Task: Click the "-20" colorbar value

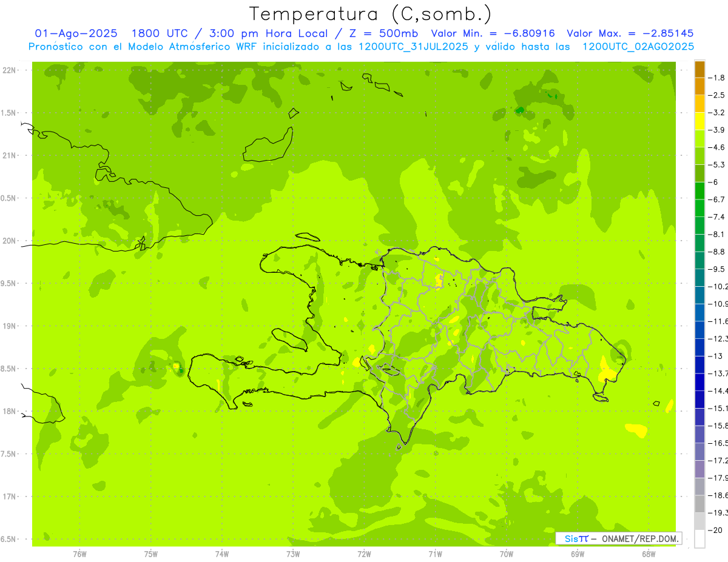Action: click(x=716, y=530)
